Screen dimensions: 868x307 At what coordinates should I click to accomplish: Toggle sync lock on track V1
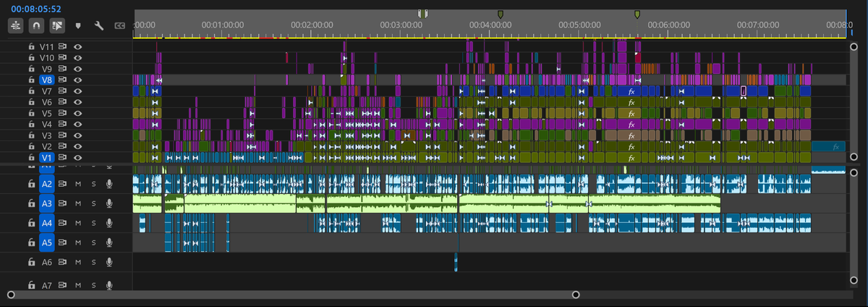pyautogui.click(x=64, y=157)
